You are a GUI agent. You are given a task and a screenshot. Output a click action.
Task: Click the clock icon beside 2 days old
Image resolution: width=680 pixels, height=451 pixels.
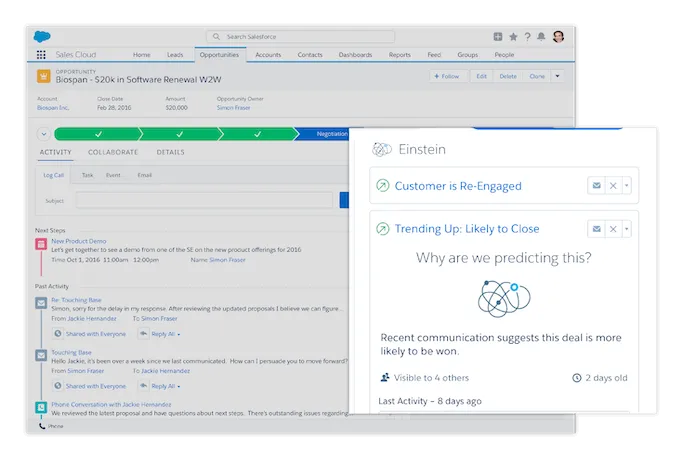[x=576, y=378]
